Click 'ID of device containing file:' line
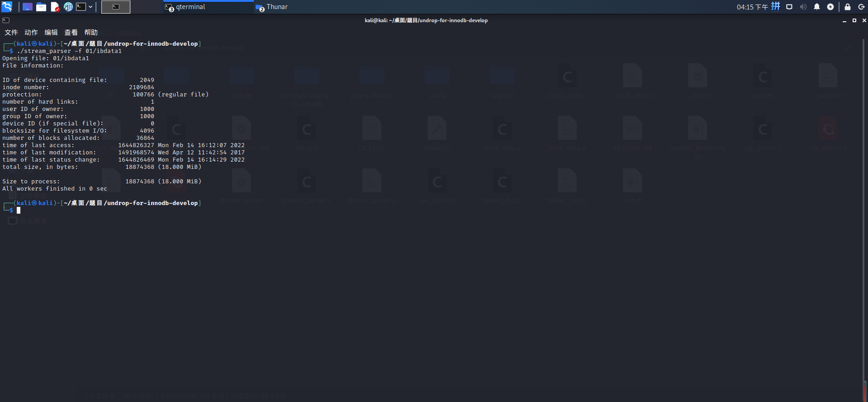The height and width of the screenshot is (402, 868). coord(78,80)
